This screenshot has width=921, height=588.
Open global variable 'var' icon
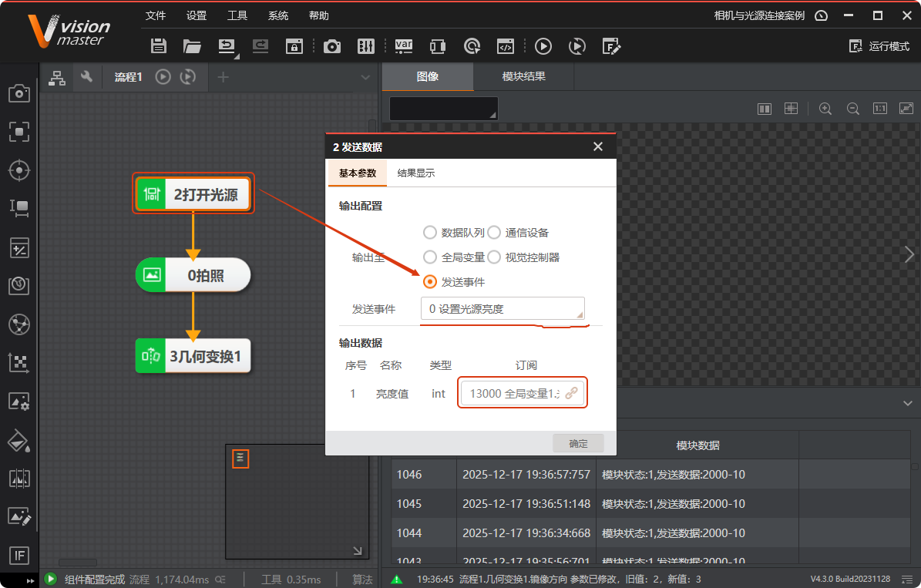click(x=404, y=45)
